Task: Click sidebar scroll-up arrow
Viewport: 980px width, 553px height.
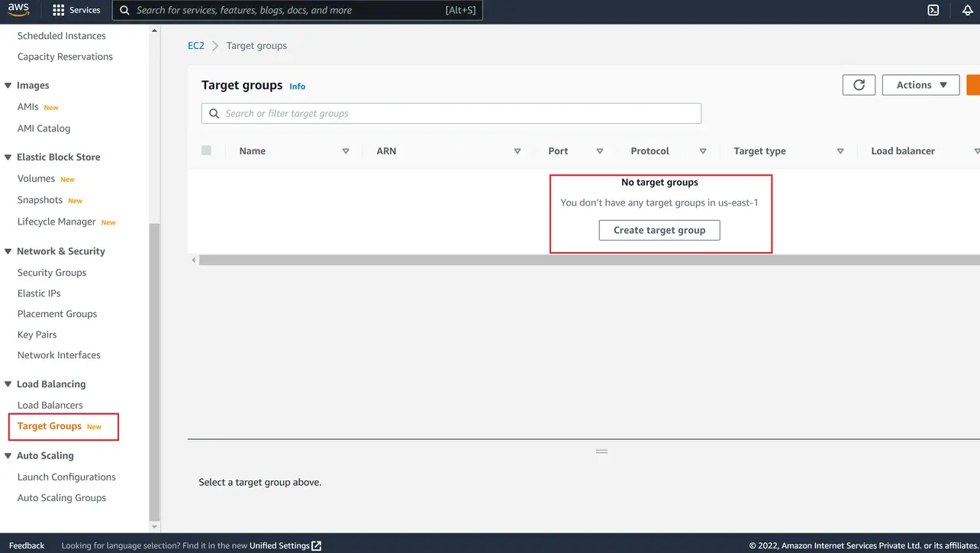Action: pos(155,31)
